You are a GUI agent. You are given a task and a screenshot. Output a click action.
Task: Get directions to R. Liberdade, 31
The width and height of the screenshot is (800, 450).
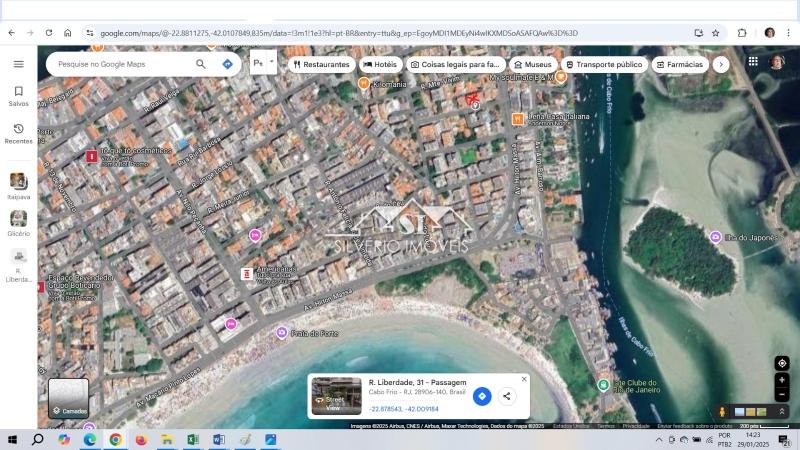(x=482, y=396)
